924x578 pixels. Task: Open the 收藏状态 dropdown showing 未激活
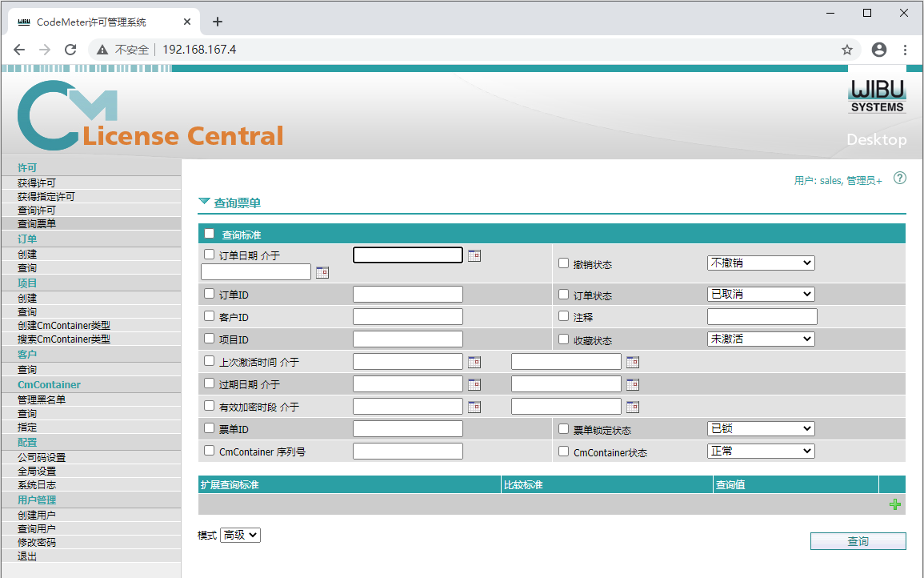[x=761, y=339]
